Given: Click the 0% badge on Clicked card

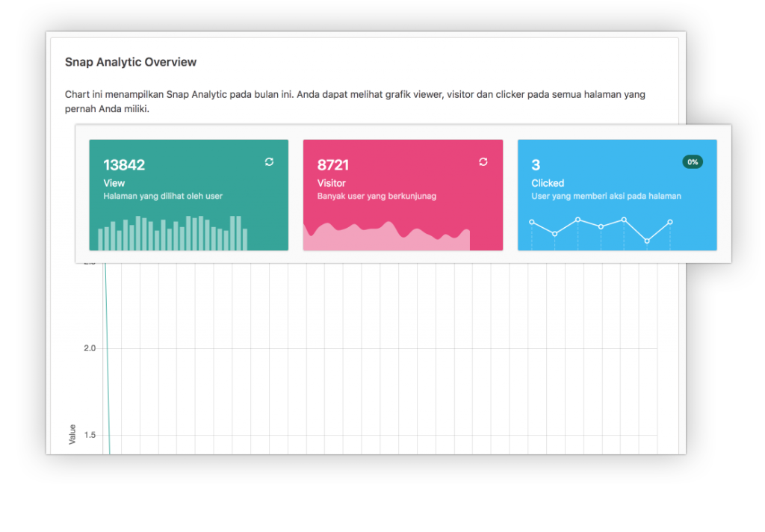Looking at the screenshot, I should coord(692,162).
